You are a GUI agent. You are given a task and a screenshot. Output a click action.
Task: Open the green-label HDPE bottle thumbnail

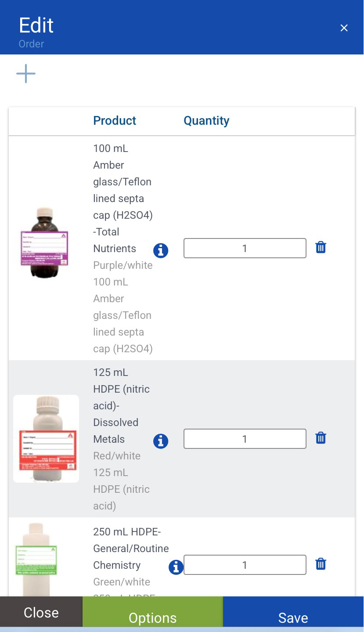point(36,560)
